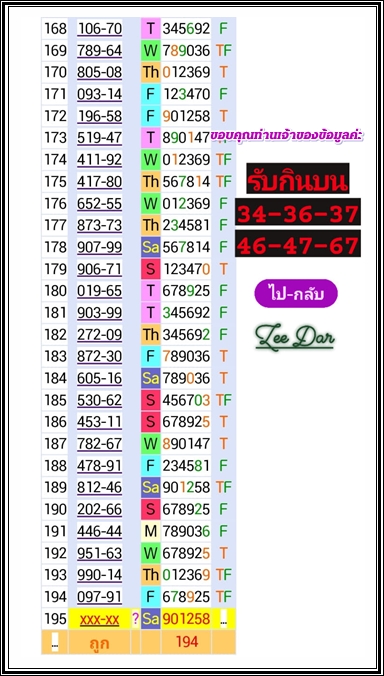Click the 890147 value in row 187

(x=186, y=444)
